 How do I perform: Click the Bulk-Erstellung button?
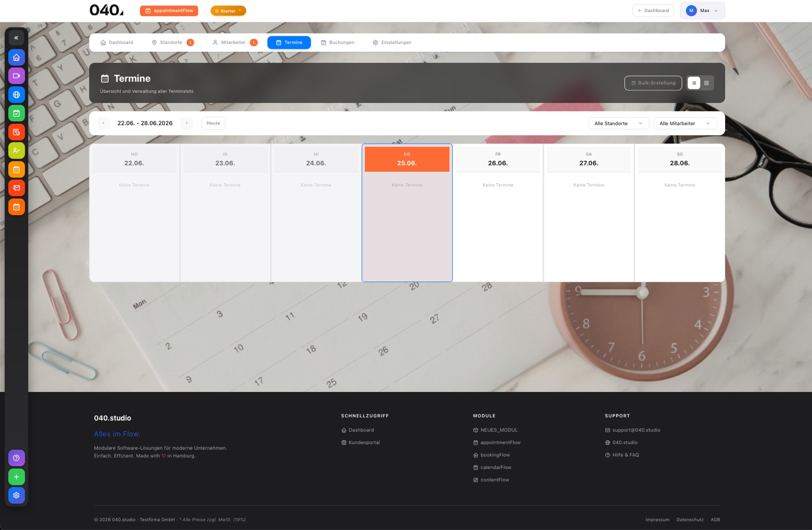pyautogui.click(x=653, y=83)
